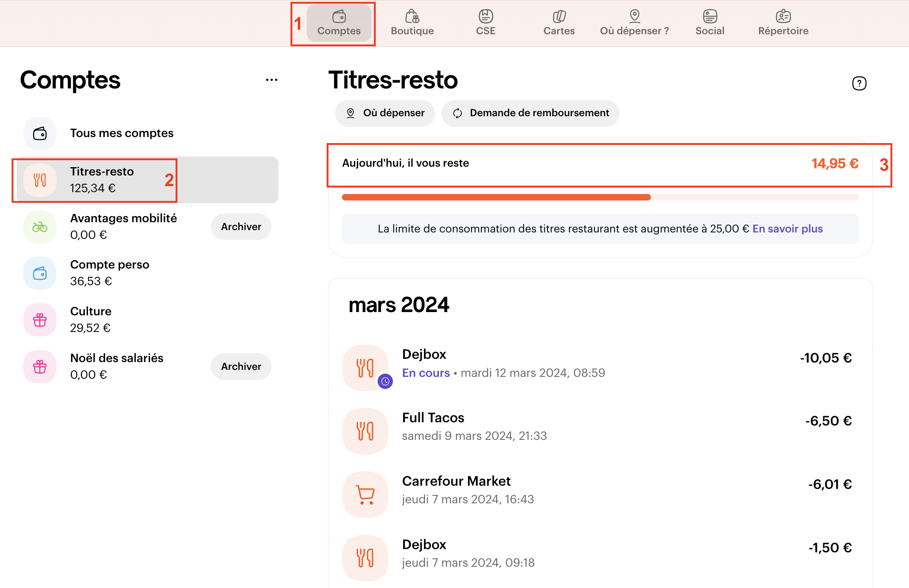Select Tous mes comptes wallet icon
Viewport: 909px width, 588px height.
[x=40, y=134]
